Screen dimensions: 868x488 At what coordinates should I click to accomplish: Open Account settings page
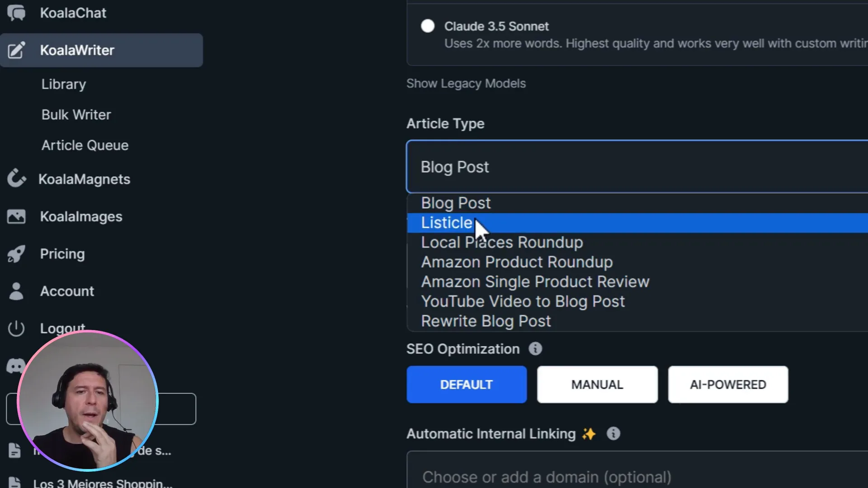(67, 291)
